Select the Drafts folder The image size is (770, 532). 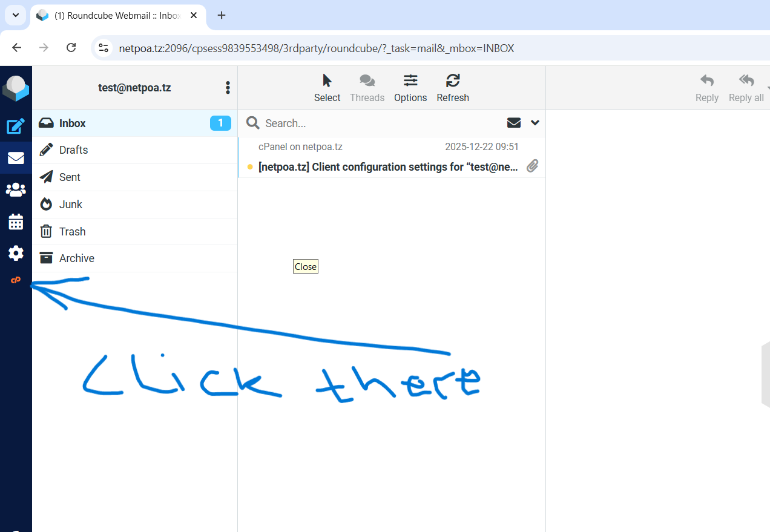click(74, 150)
